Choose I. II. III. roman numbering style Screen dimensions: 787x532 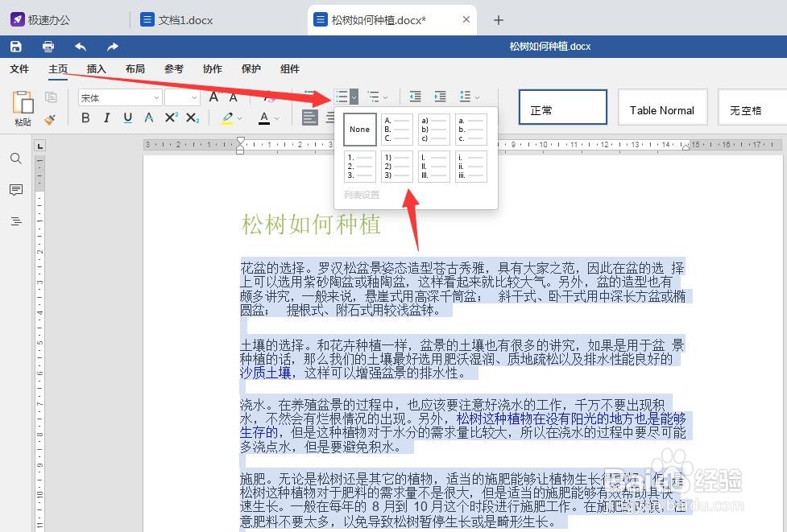[433, 167]
